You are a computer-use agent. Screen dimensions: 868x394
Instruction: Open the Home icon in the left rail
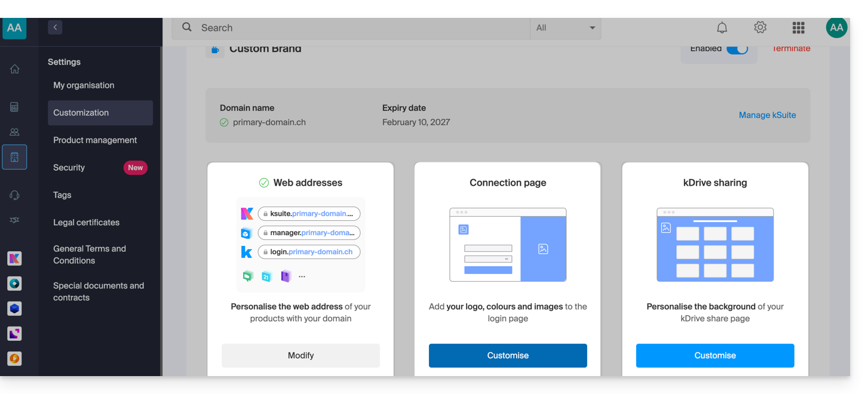[14, 69]
